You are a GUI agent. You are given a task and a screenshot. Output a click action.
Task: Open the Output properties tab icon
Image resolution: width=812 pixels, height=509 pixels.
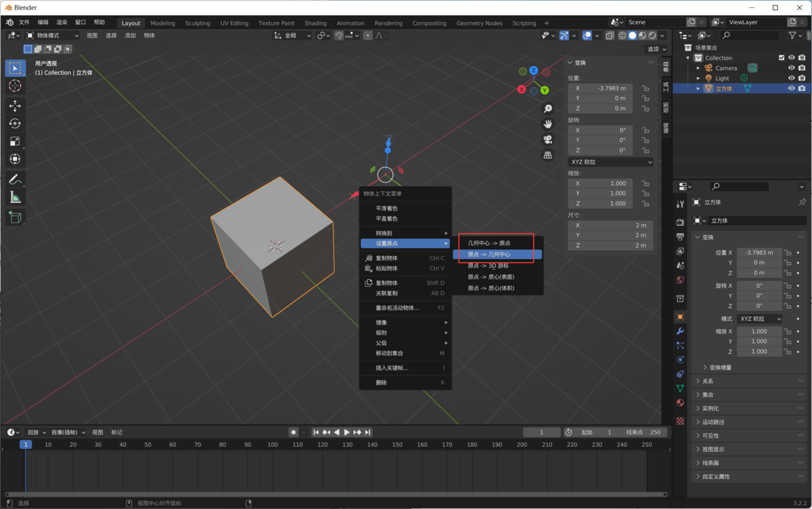coord(680,237)
